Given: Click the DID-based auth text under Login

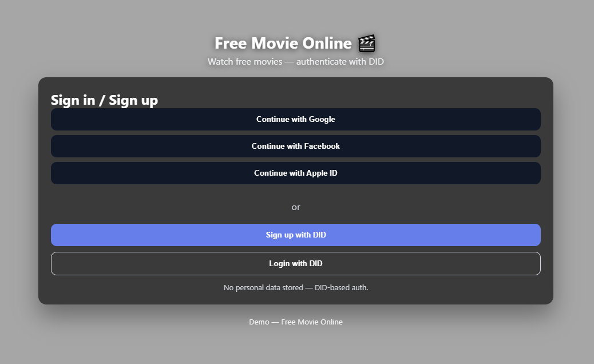Looking at the screenshot, I should pyautogui.click(x=341, y=288).
